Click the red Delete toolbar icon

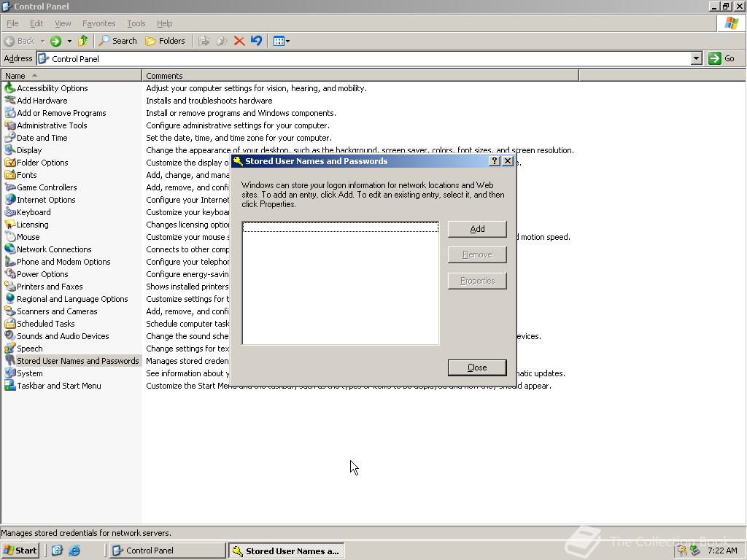pyautogui.click(x=239, y=41)
